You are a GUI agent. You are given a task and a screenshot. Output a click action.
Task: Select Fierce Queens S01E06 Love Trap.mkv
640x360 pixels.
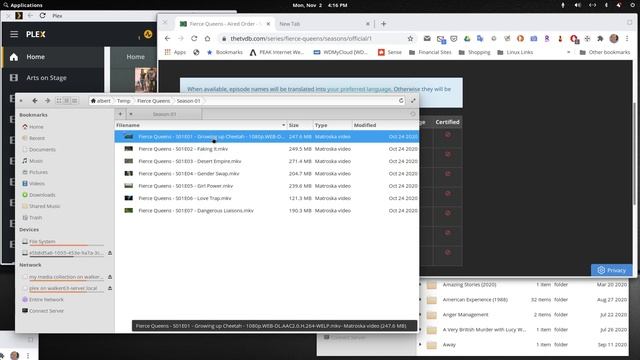pos(267,198)
